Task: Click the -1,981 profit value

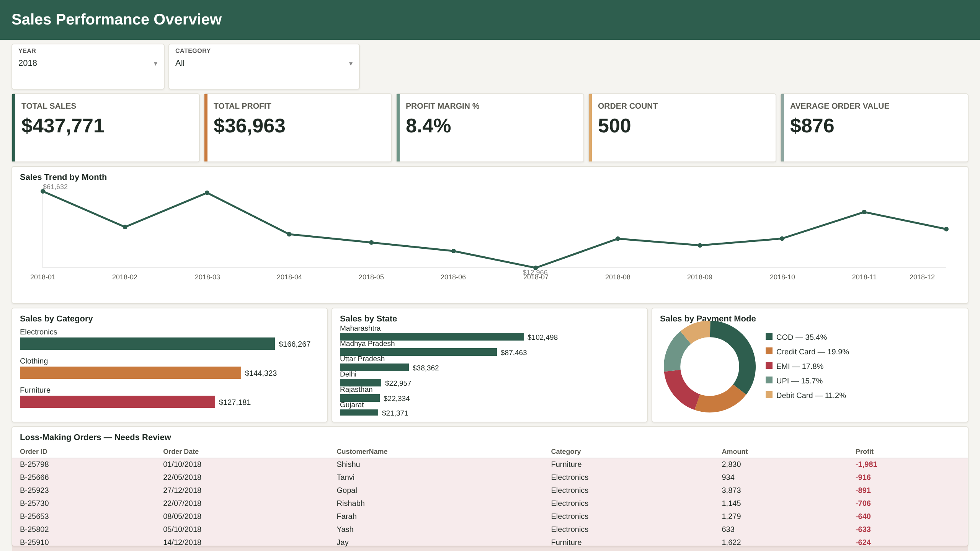Action: point(866,464)
